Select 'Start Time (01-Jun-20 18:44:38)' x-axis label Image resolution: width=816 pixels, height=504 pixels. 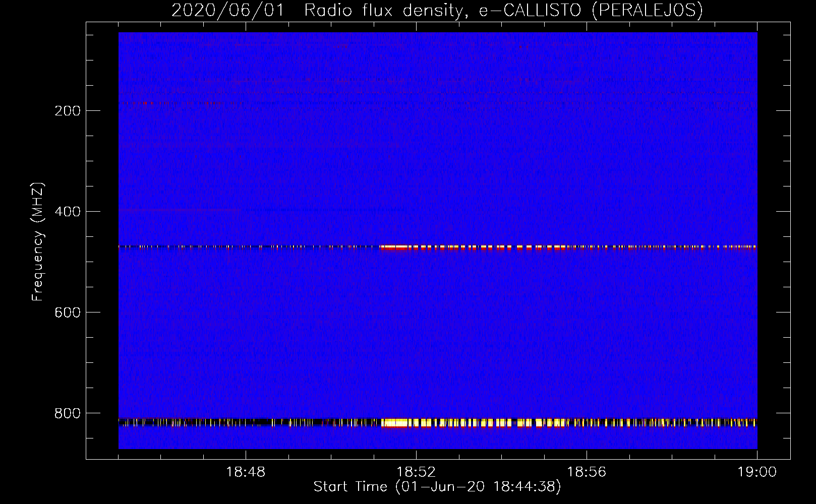click(x=437, y=487)
